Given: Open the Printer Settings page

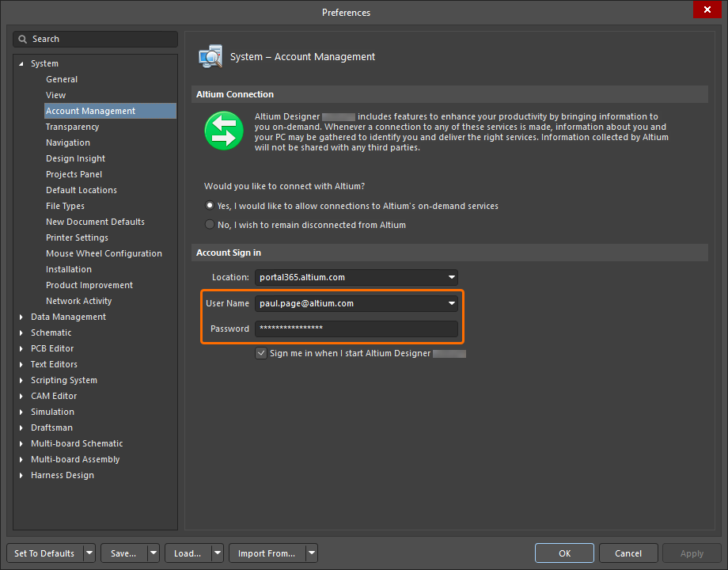Looking at the screenshot, I should [77, 237].
